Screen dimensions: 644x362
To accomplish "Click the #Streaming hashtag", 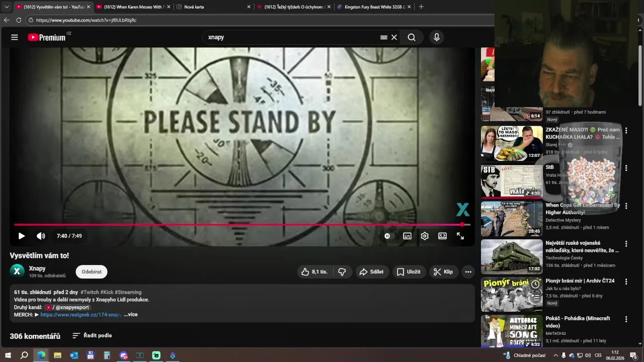I will click(x=128, y=292).
